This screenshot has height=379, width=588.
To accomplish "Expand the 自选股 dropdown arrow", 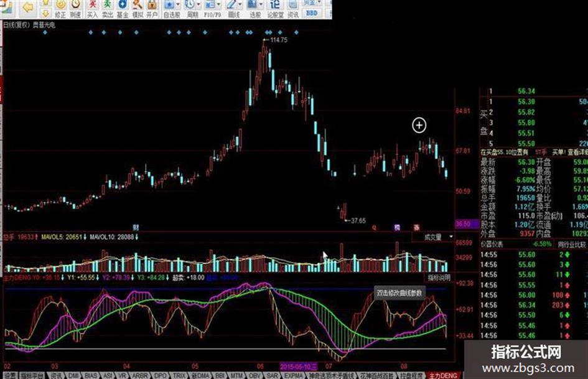I will (x=178, y=5).
